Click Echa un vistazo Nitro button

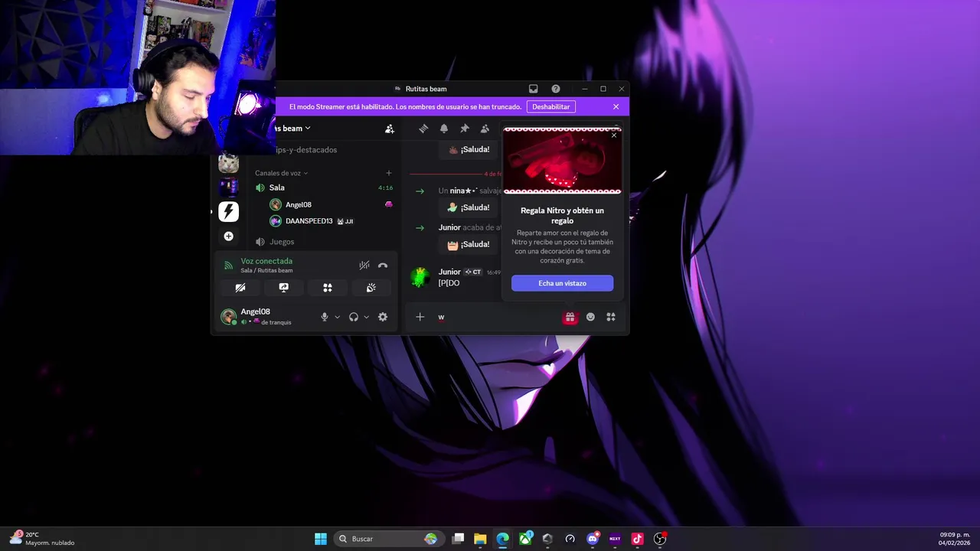(x=562, y=283)
